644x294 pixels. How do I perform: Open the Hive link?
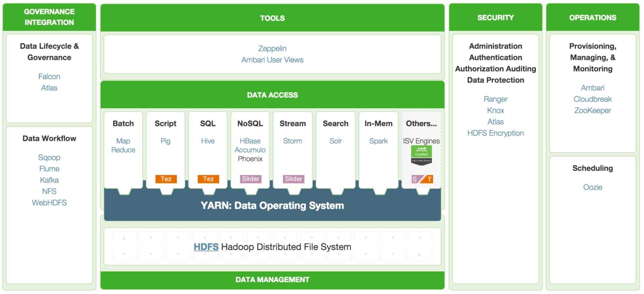point(208,141)
